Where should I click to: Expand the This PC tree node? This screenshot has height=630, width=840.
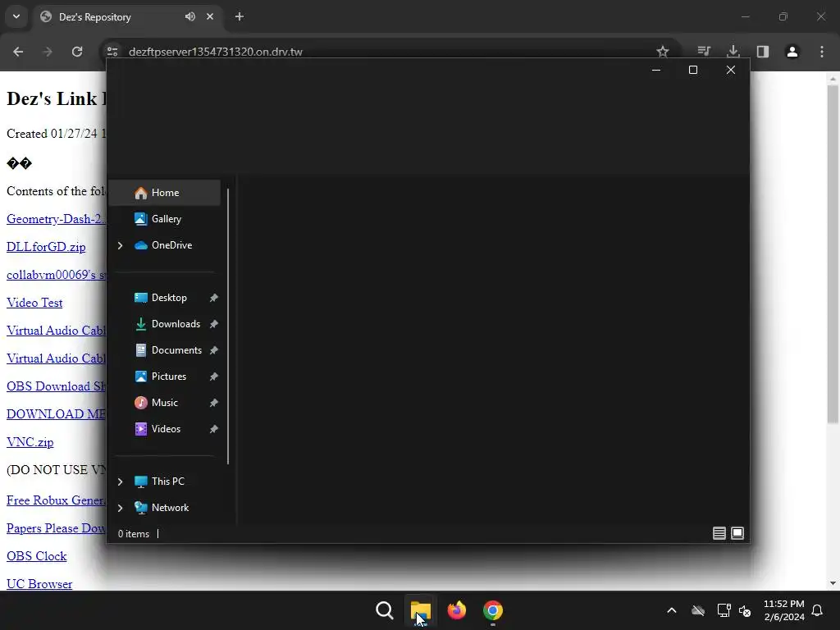point(120,482)
